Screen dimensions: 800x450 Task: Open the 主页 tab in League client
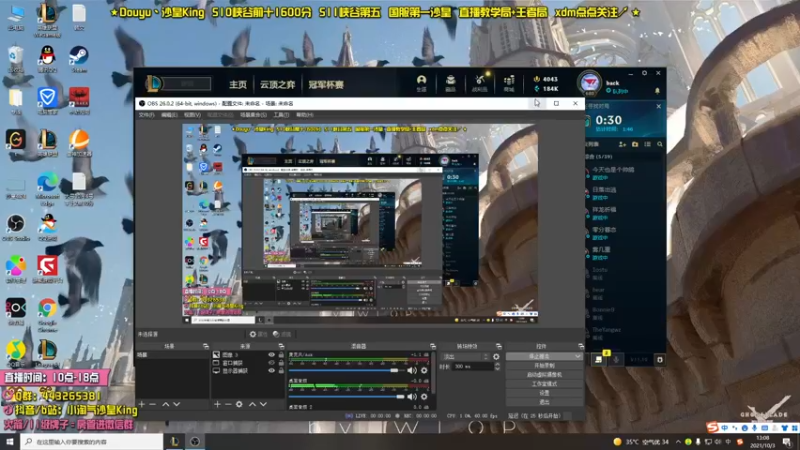coord(238,85)
